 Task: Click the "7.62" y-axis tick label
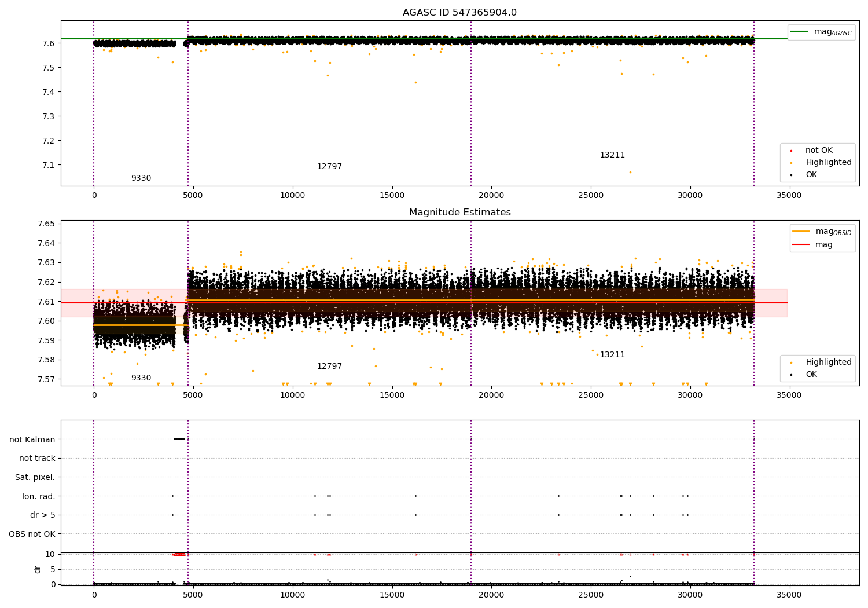point(46,283)
